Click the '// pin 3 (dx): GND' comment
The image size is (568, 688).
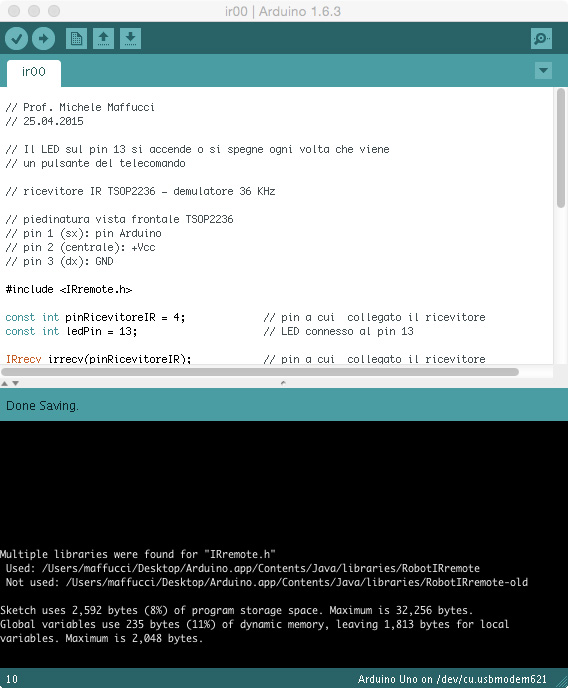pos(59,262)
